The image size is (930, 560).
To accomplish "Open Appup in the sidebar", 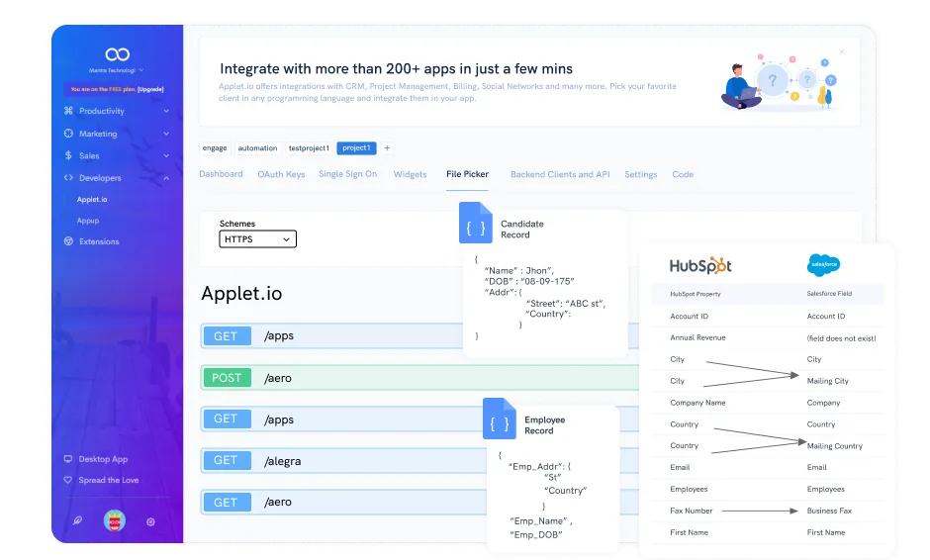I will click(88, 221).
